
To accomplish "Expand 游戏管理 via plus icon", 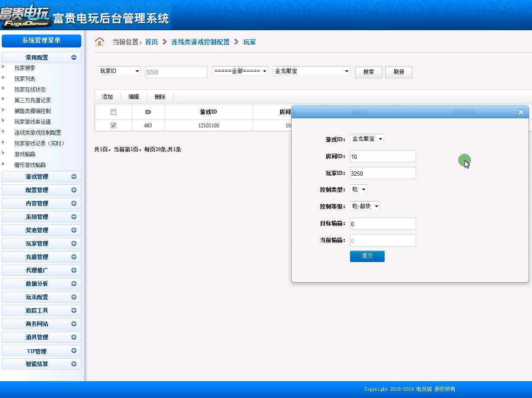I will pyautogui.click(x=74, y=177).
